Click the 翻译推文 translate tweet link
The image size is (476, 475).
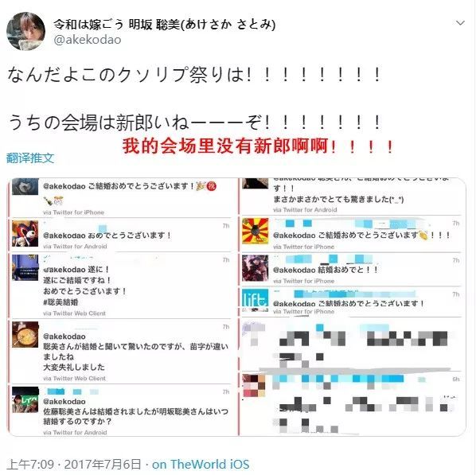pos(30,158)
